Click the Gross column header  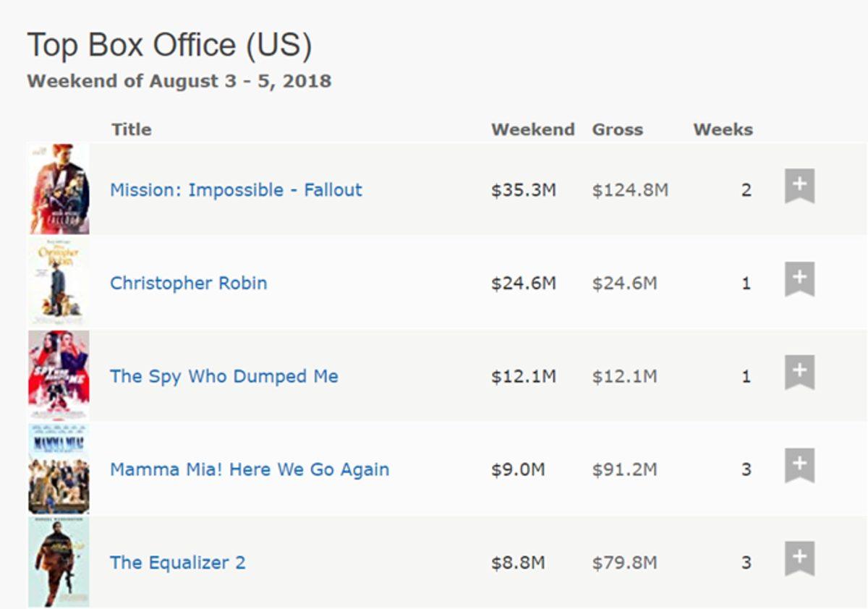pos(617,130)
